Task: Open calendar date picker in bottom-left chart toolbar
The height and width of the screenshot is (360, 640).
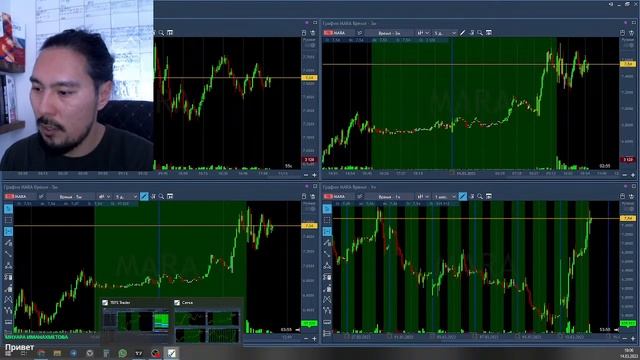Action: click(170, 196)
